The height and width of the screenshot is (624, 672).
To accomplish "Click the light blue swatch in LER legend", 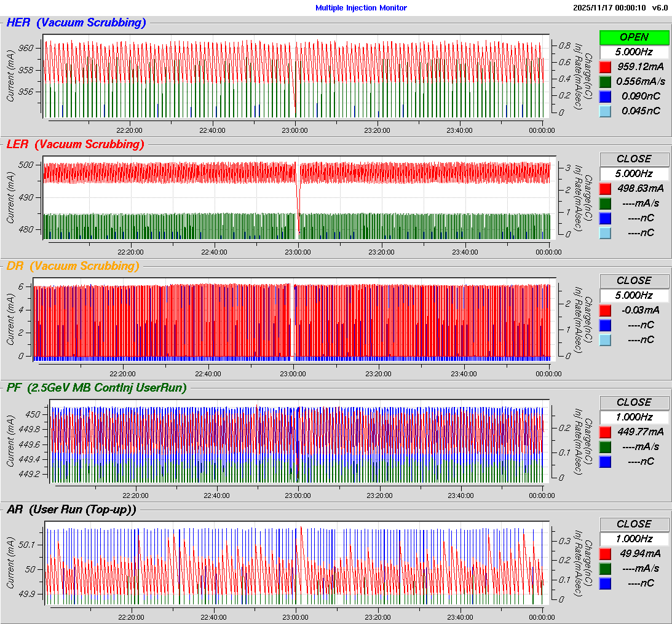I will (606, 233).
